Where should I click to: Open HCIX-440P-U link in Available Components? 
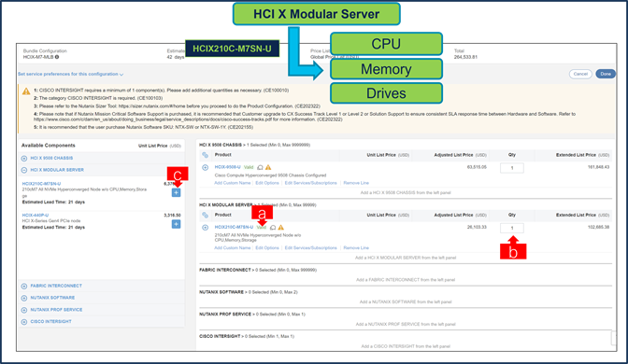[x=36, y=216]
